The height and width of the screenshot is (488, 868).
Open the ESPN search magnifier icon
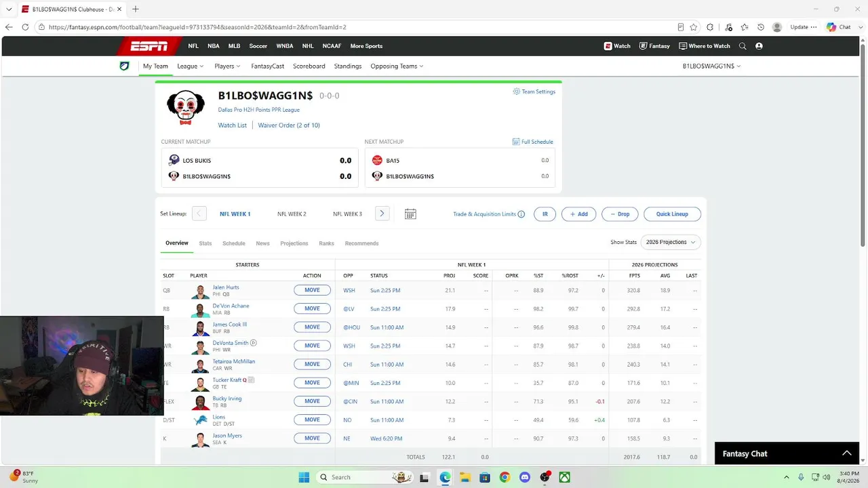click(743, 46)
